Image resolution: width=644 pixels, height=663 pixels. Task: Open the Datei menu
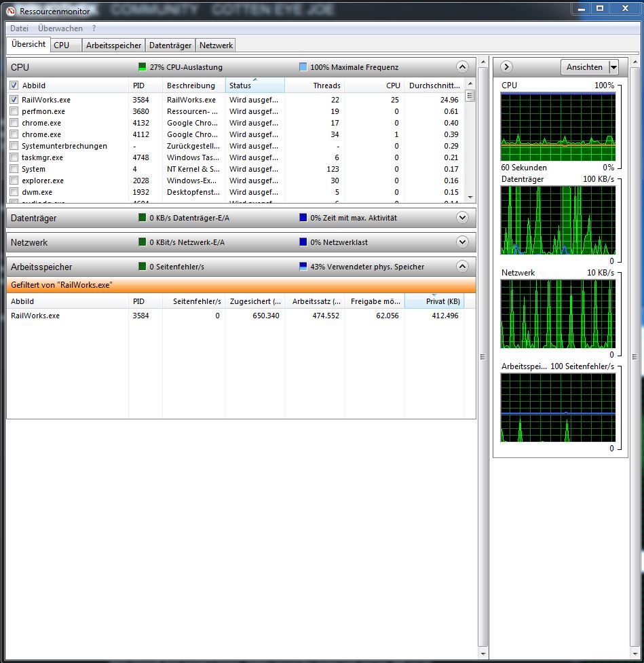[20, 29]
